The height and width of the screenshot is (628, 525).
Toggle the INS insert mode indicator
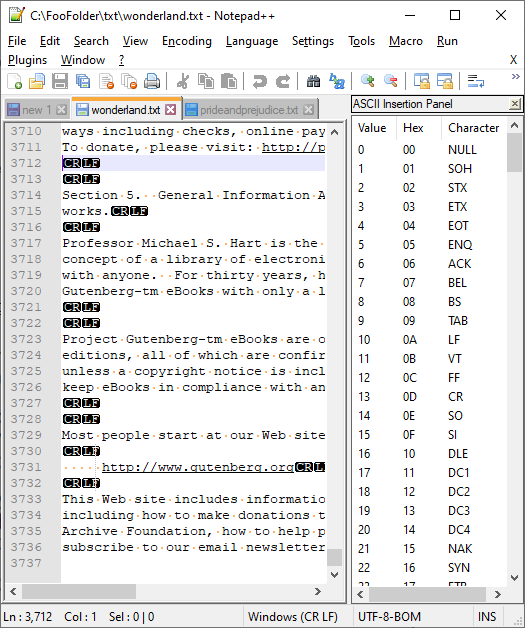pos(487,616)
